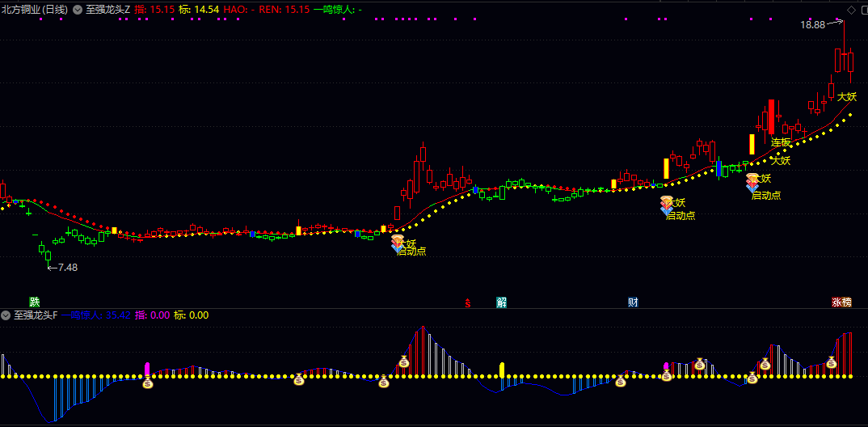868x427 pixels.
Task: Select the 至强龙头F indicator name
Action: 36,315
